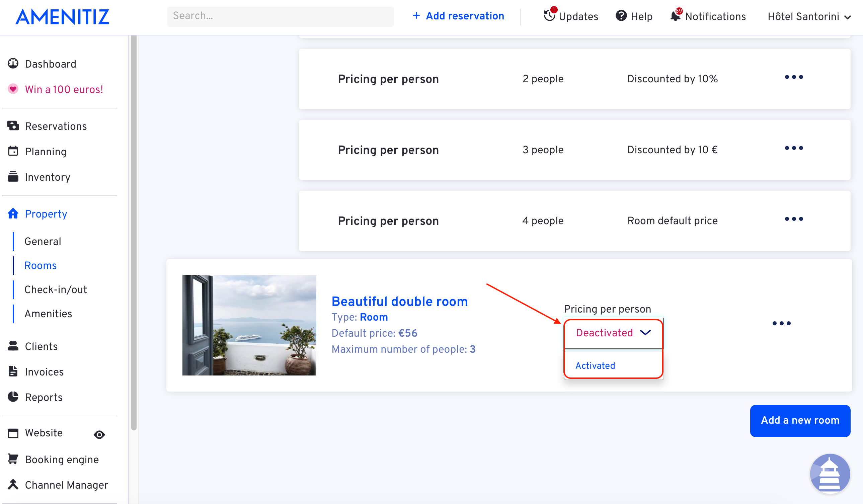Click the plus icon in Add reservation
Viewport: 863px width, 504px height.
coord(416,16)
